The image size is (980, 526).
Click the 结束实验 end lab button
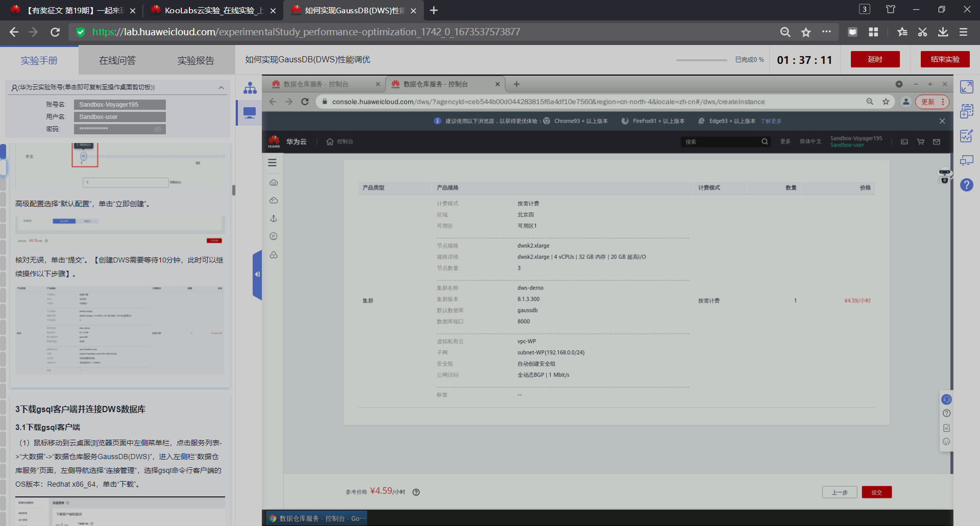[945, 59]
